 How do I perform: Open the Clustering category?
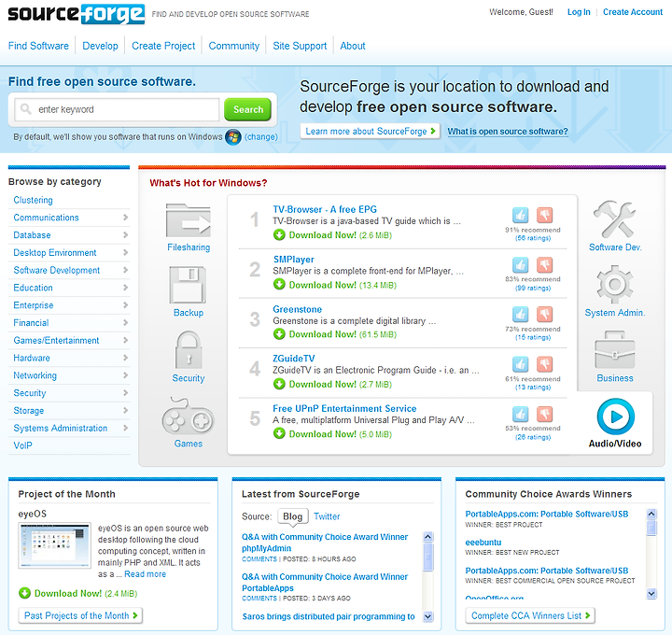pos(33,200)
